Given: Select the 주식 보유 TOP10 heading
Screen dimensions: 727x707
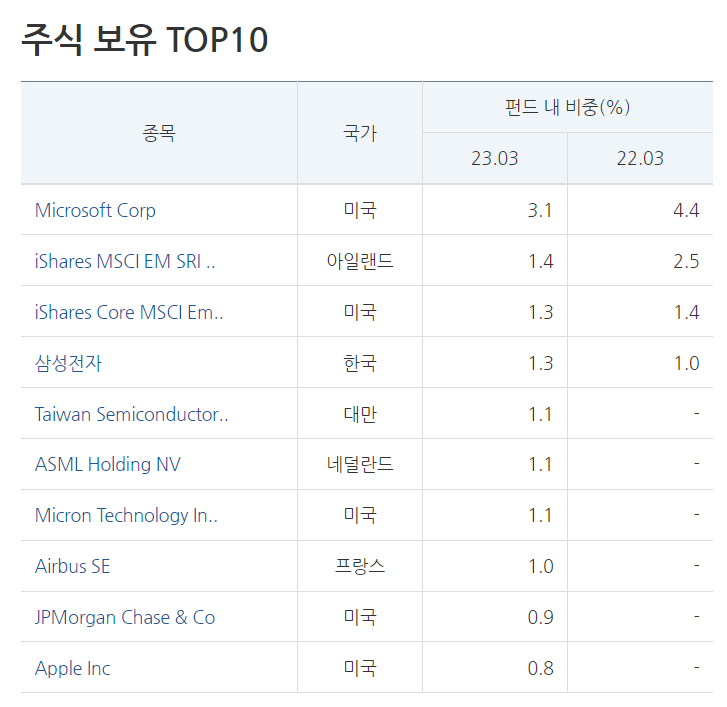Looking at the screenshot, I should tap(144, 40).
